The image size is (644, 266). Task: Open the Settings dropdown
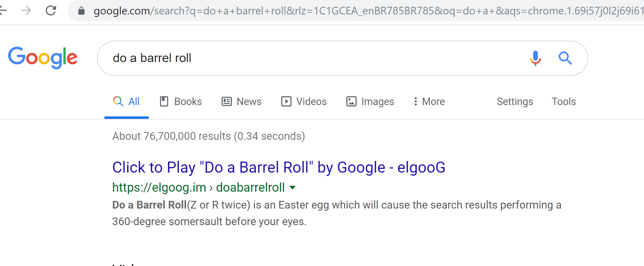[x=515, y=101]
